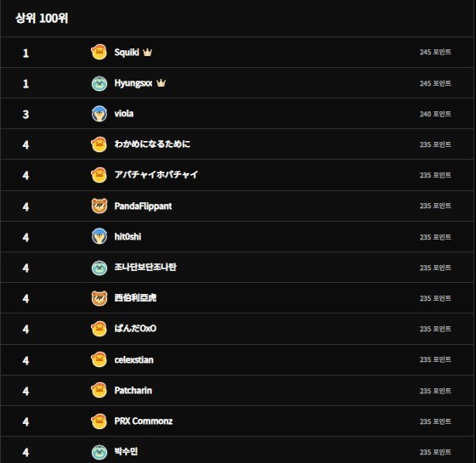Click PandaFlippant's bear avatar icon
Image resolution: width=476 pixels, height=463 pixels.
[99, 206]
